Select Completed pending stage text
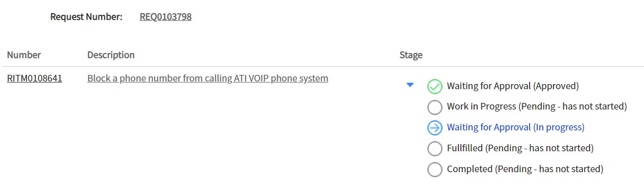The width and height of the screenshot is (644, 190). [525, 169]
